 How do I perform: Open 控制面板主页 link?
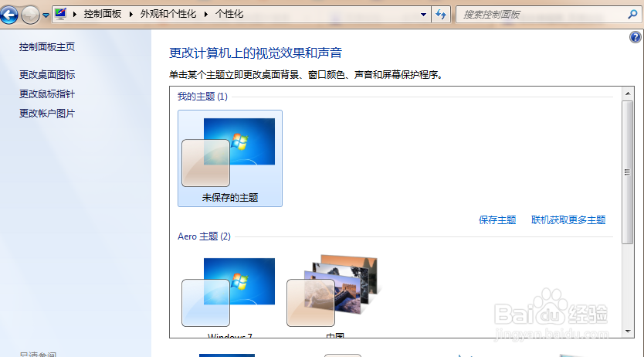(47, 47)
